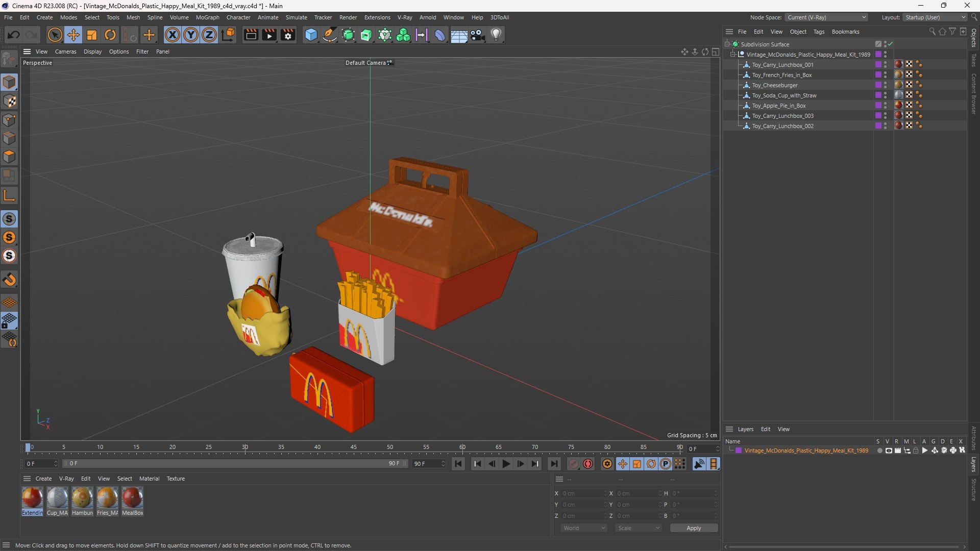Viewport: 980px width, 551px height.
Task: Toggle visibility dots for Toy_Cheeseburger
Action: tap(885, 85)
